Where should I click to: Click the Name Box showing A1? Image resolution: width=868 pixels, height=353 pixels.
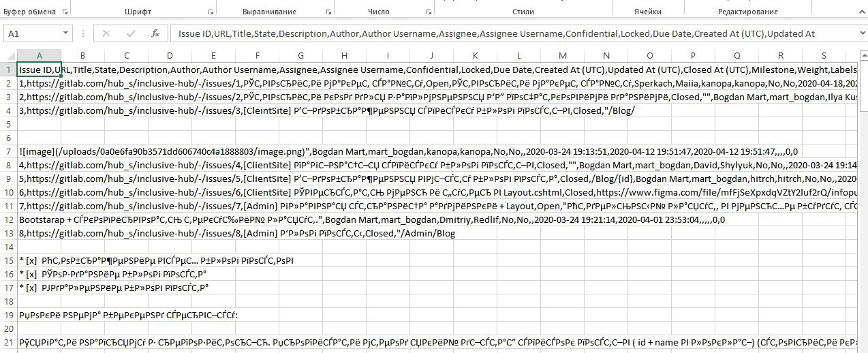click(x=33, y=33)
